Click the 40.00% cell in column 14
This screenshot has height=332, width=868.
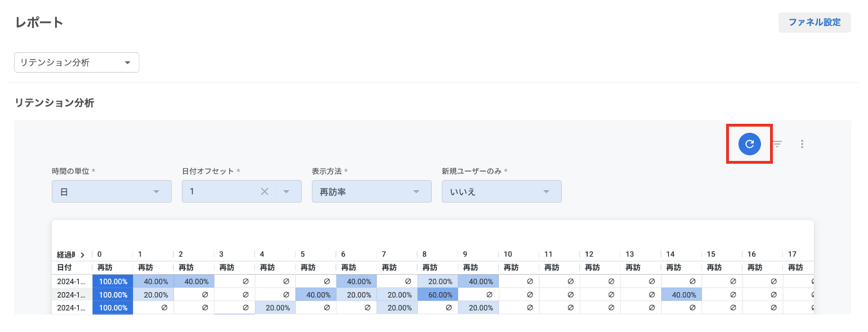(x=681, y=294)
